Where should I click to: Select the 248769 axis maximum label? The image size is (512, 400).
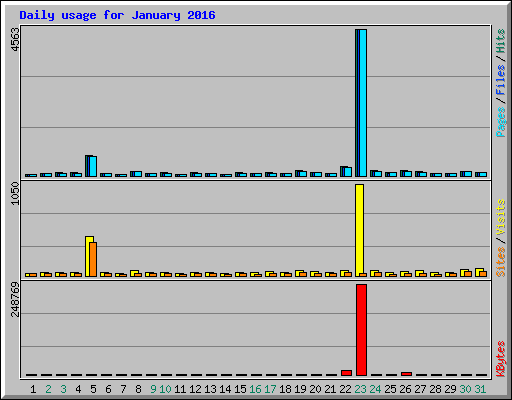(x=15, y=299)
